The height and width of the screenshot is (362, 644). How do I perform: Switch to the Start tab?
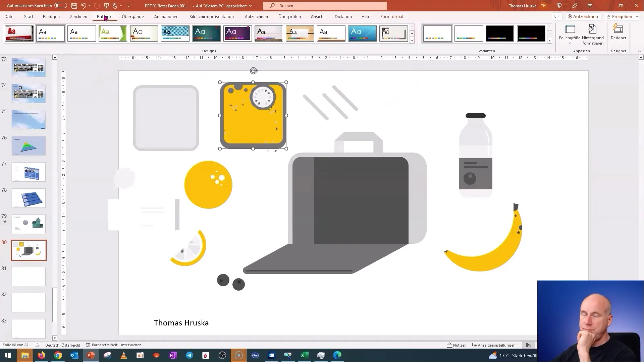(x=29, y=16)
